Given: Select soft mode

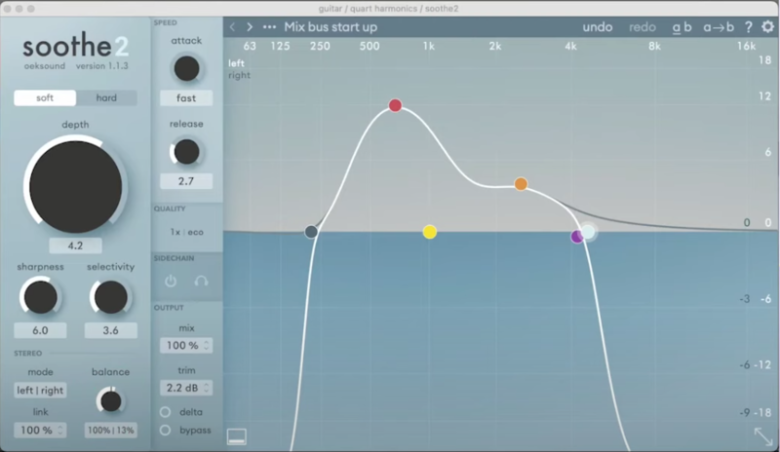Looking at the screenshot, I should click(45, 98).
